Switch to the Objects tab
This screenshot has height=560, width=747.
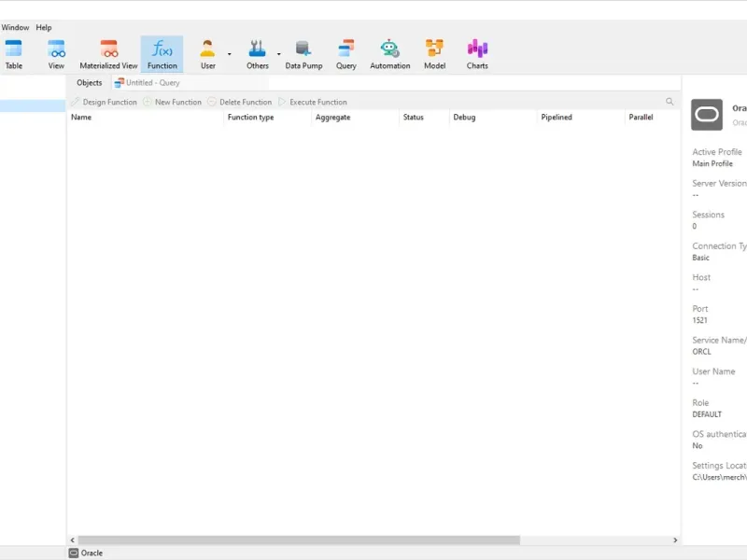pos(89,83)
